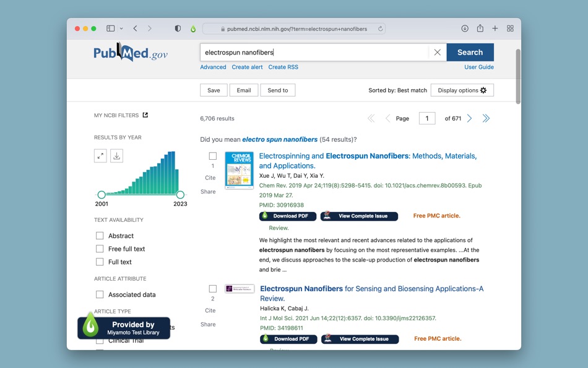Download PDF for the Int J Mol Sci article

click(289, 339)
